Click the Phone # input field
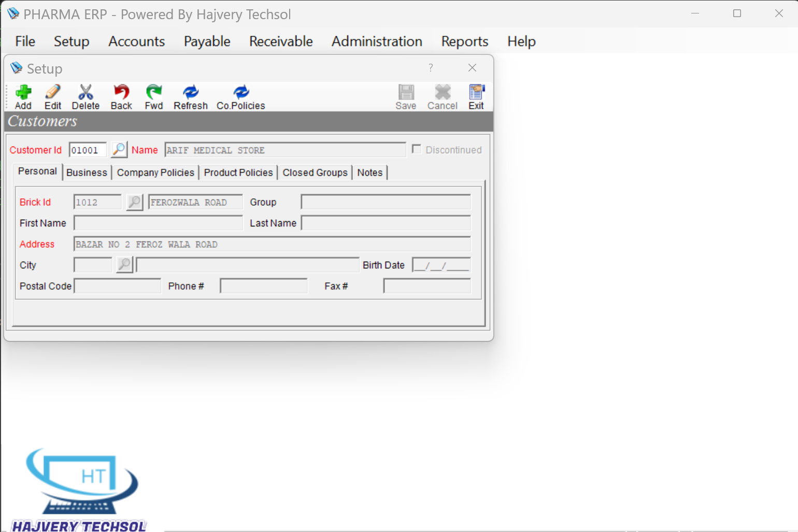 point(264,286)
